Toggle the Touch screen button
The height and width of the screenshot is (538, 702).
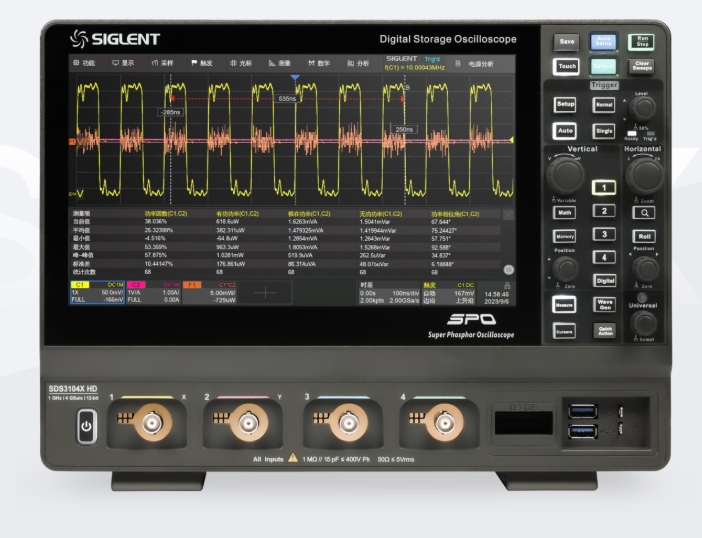coord(566,67)
